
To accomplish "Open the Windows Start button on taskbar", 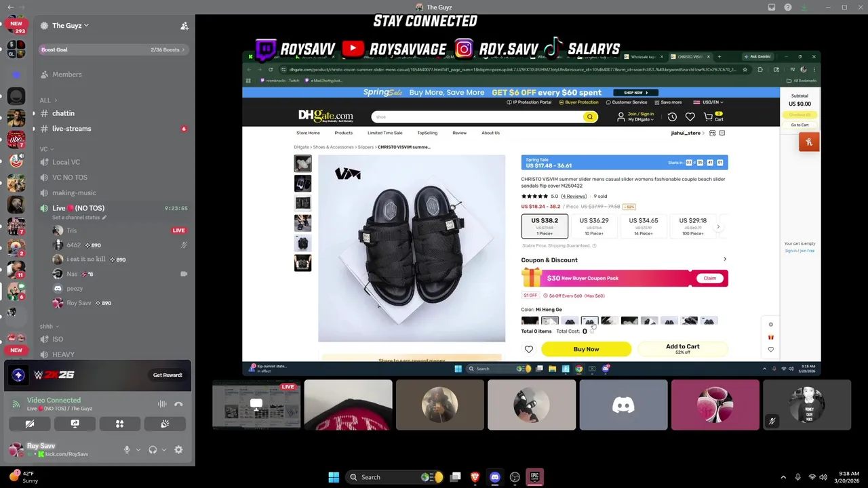I will click(334, 477).
